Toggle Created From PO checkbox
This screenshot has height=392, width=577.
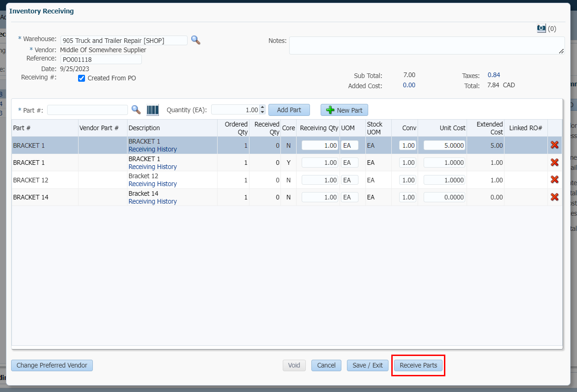click(82, 78)
